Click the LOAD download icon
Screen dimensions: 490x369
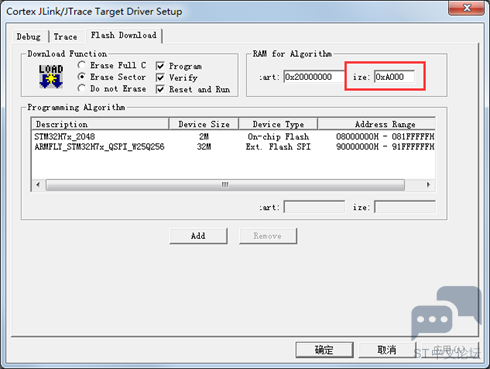coord(51,76)
